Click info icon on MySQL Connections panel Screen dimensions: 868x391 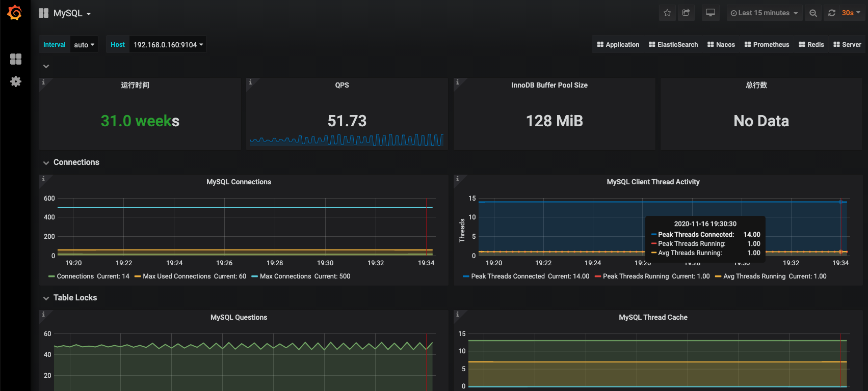[x=43, y=179]
